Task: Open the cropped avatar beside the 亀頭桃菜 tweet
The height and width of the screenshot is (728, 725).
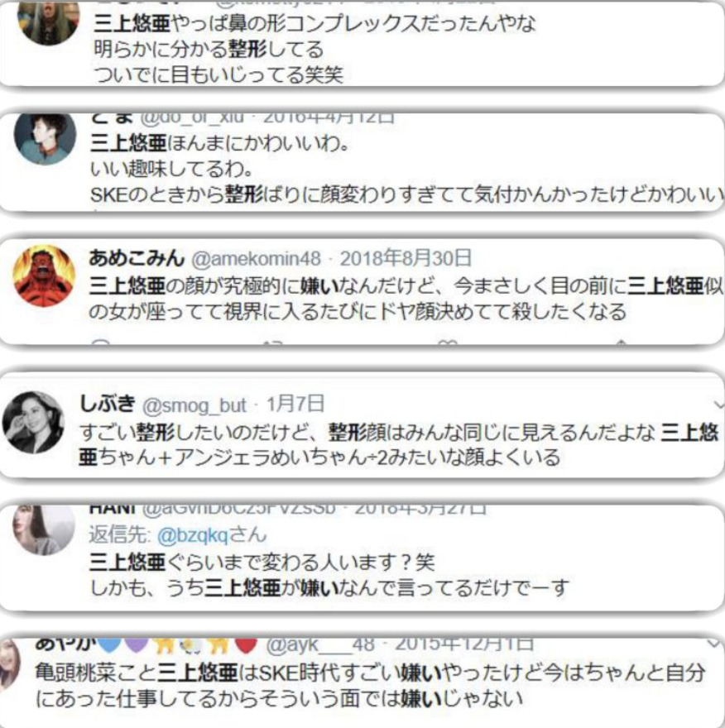Action: pyautogui.click(x=9, y=665)
